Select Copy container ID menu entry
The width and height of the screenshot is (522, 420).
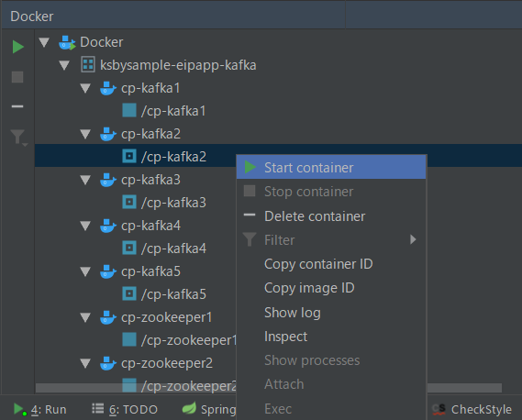click(331, 264)
